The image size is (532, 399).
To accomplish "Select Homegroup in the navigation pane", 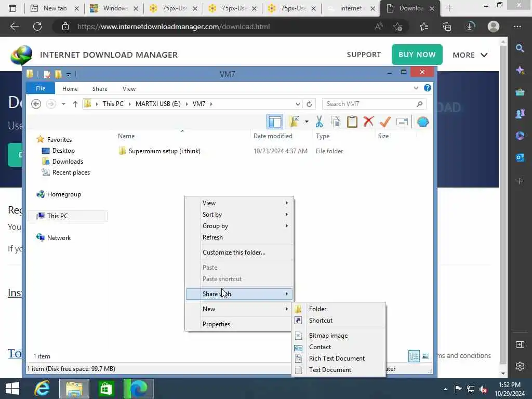I will click(x=63, y=194).
